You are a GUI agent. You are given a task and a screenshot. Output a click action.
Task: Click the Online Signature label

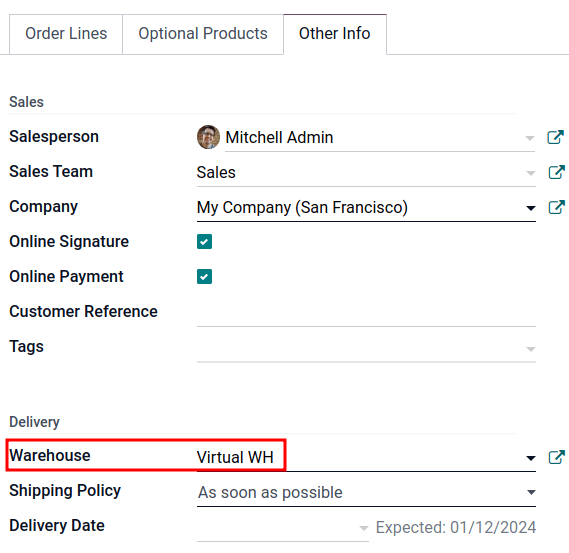[x=69, y=242]
